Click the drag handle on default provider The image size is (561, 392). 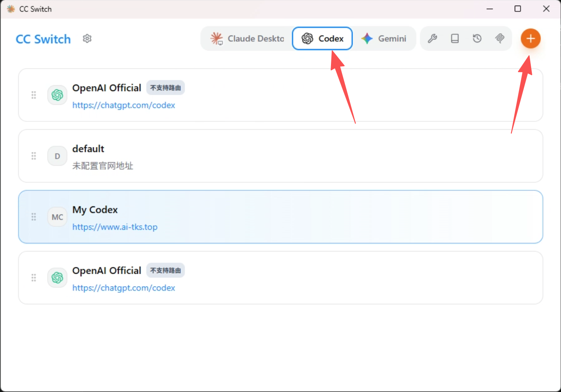[x=34, y=156]
